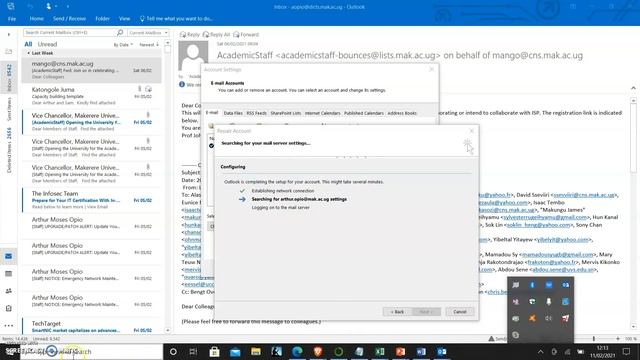The width and height of the screenshot is (640, 360).
Task: Open Word from taskbar
Action: (x=421, y=351)
